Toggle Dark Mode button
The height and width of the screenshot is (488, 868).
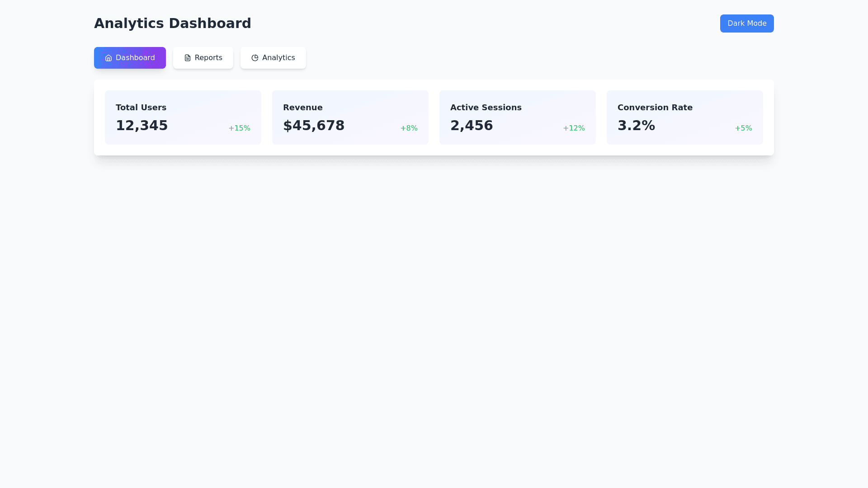click(746, 23)
